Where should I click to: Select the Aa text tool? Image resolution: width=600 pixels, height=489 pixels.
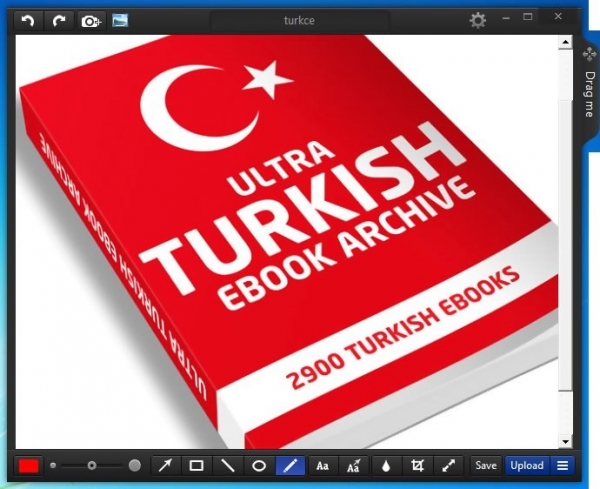(x=323, y=466)
